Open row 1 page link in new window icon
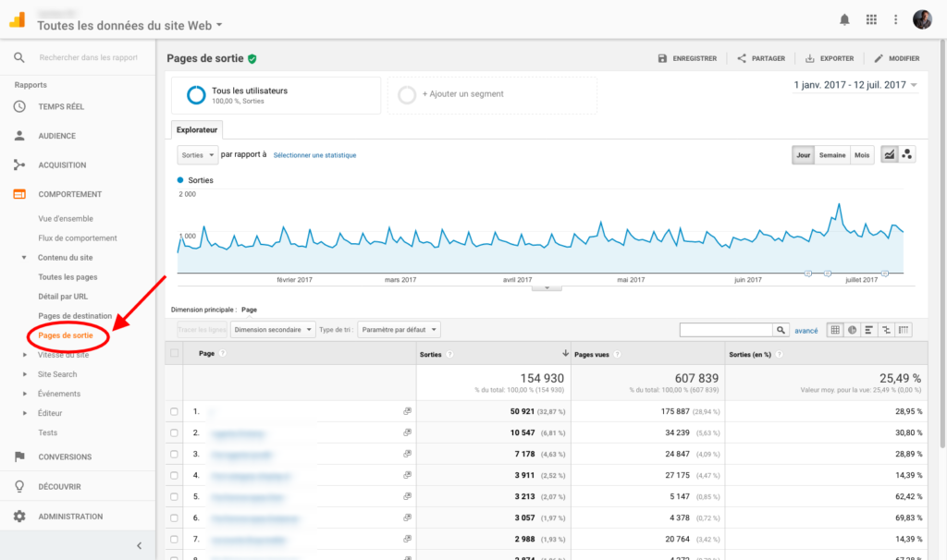 tap(408, 410)
